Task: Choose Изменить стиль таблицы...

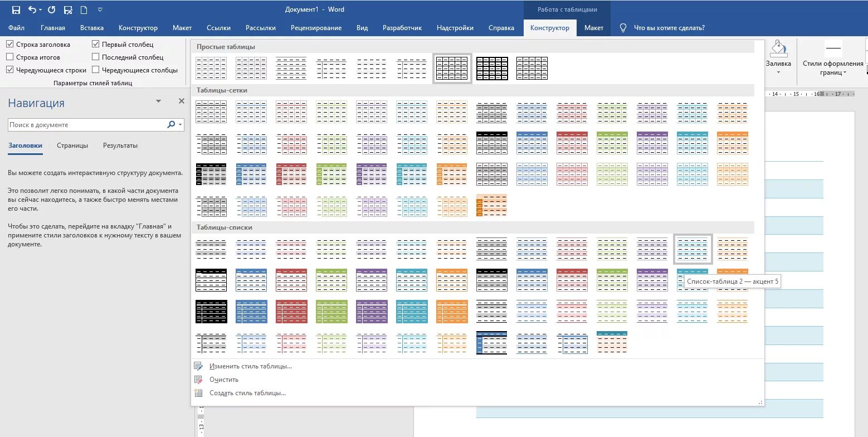Action: pyautogui.click(x=251, y=366)
